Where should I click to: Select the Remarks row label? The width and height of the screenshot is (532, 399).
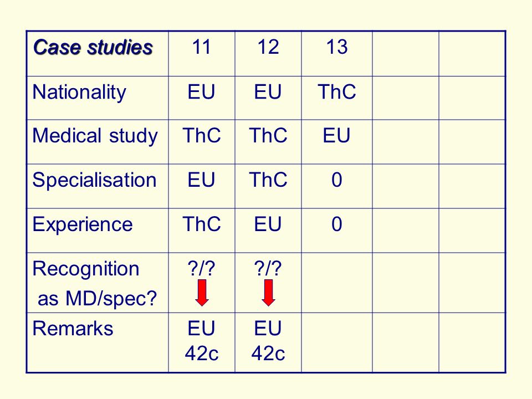(x=73, y=329)
